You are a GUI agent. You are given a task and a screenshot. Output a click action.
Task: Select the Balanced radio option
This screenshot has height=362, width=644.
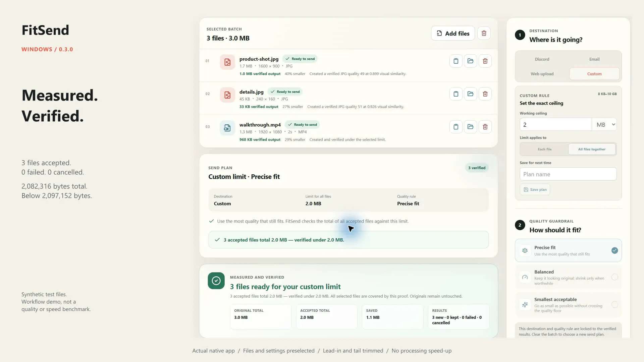(568, 277)
